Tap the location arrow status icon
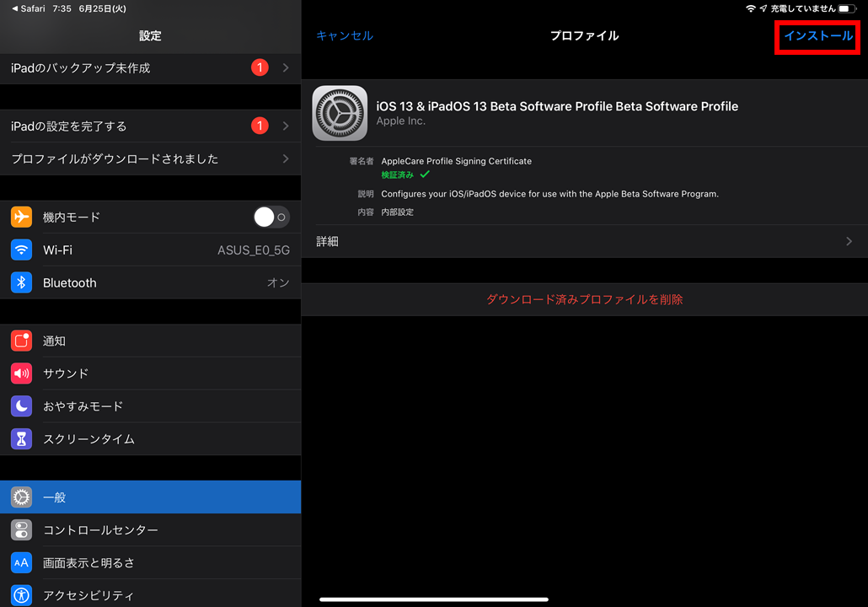The width and height of the screenshot is (868, 607). [x=764, y=8]
